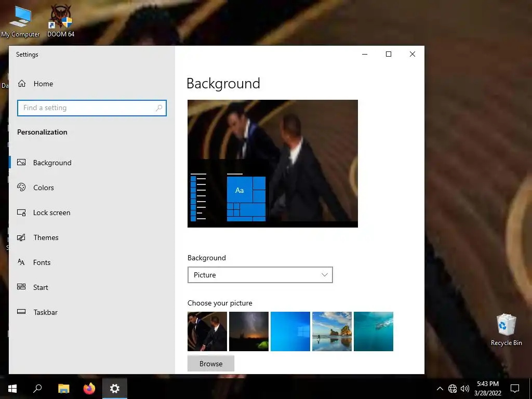Click the Home label in the Settings sidebar
The height and width of the screenshot is (399, 532).
43,84
